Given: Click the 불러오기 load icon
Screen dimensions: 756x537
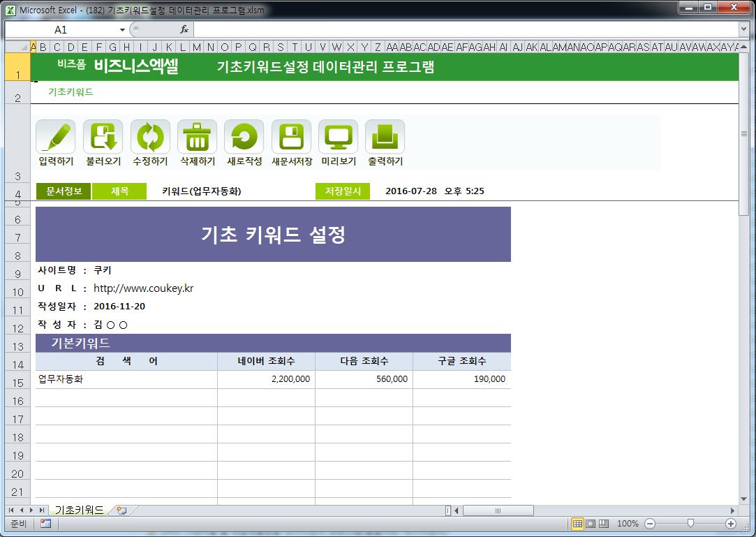Looking at the screenshot, I should pyautogui.click(x=103, y=137).
